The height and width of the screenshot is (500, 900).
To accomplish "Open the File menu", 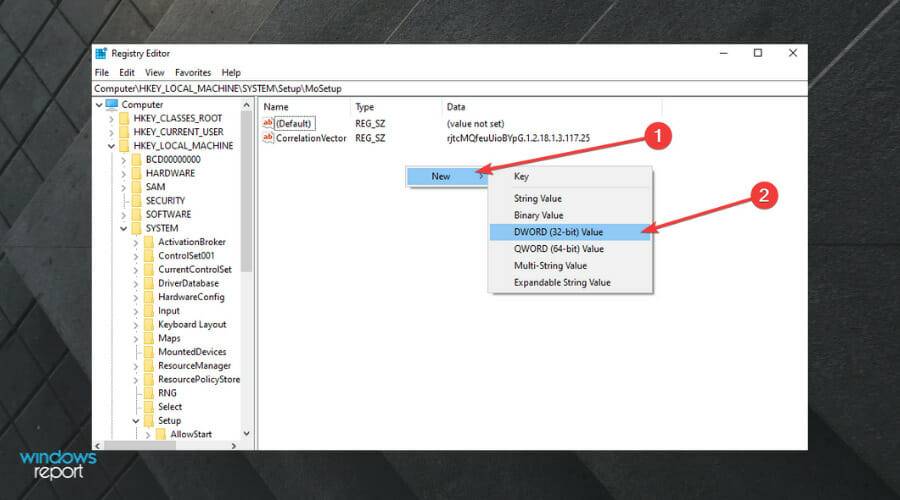I will pyautogui.click(x=102, y=73).
